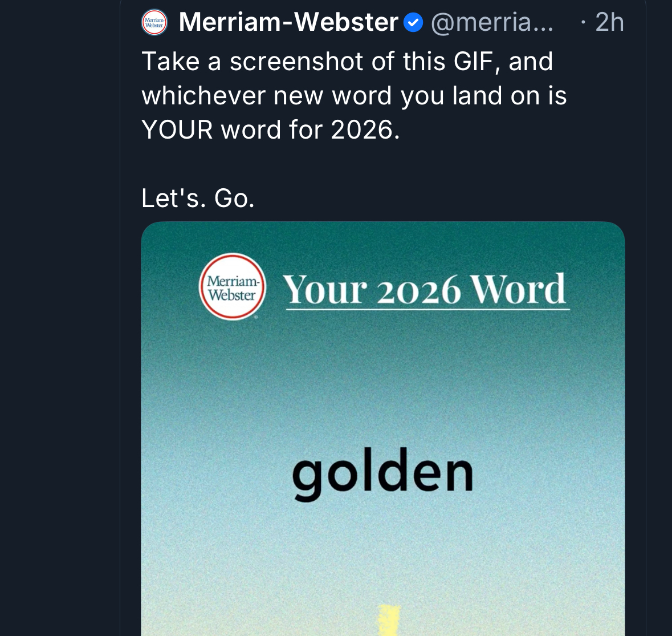Click the blue verified checkmark badge
Screen dimensions: 672x636
413,23
